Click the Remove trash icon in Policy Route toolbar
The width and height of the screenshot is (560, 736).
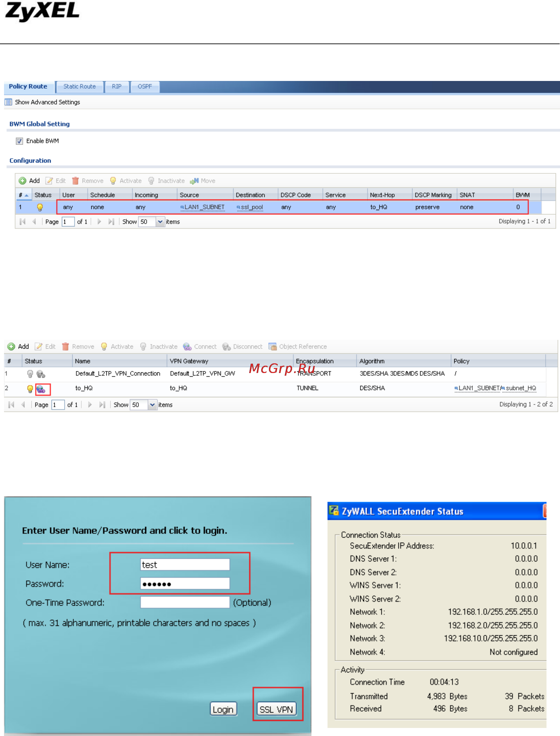click(75, 181)
